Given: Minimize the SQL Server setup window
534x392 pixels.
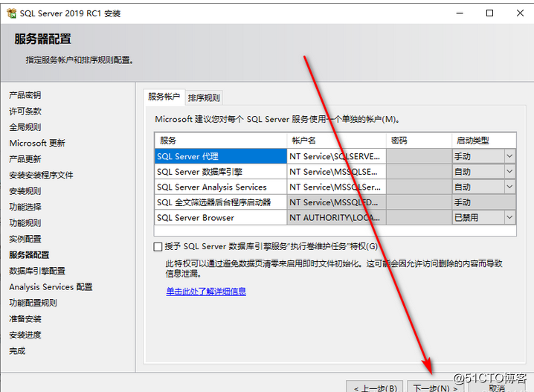Looking at the screenshot, I should click(x=460, y=13).
